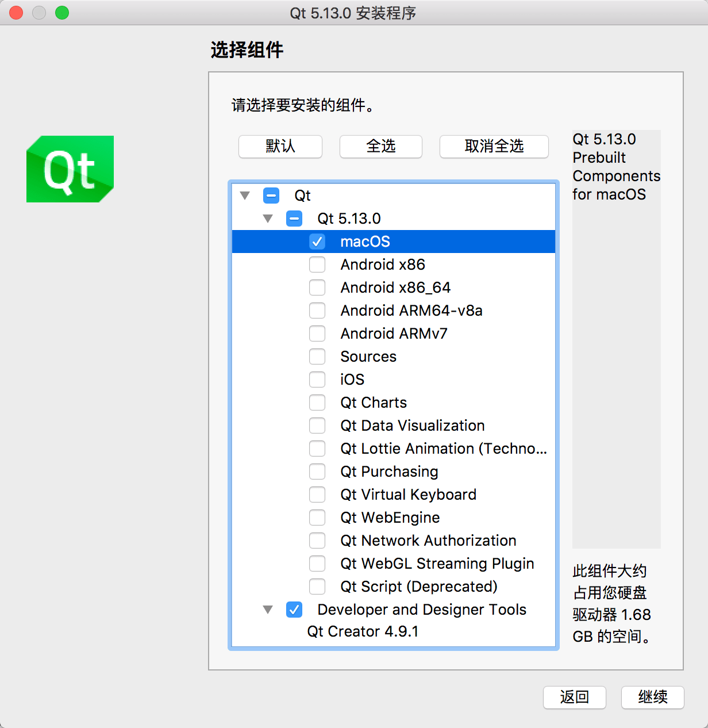The image size is (708, 728).
Task: Check the Qt Data Visualization box
Action: click(x=317, y=426)
